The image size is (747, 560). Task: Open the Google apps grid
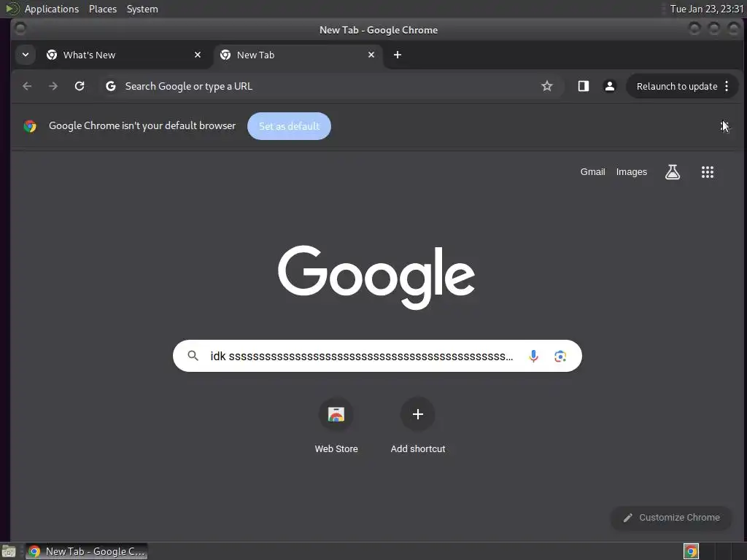[x=708, y=172]
